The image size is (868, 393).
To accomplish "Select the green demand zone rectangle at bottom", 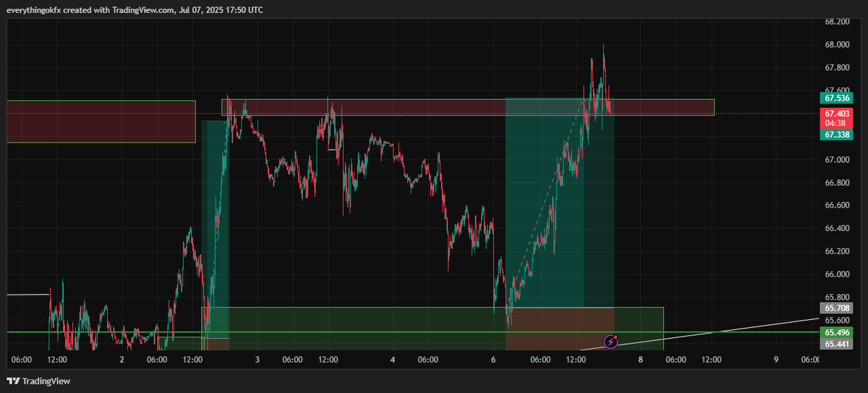I will click(x=433, y=329).
